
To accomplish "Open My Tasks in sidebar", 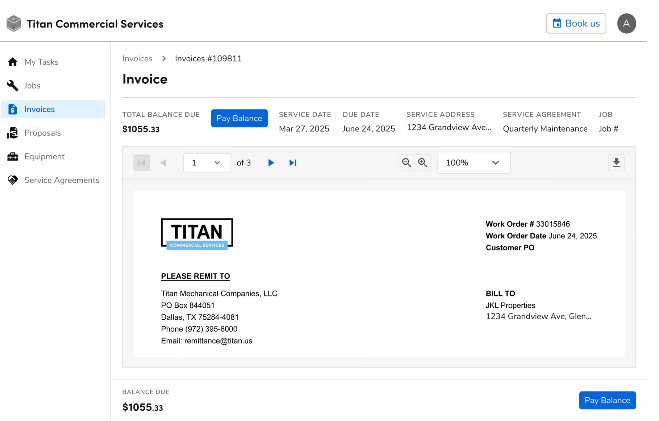I will coord(53,62).
